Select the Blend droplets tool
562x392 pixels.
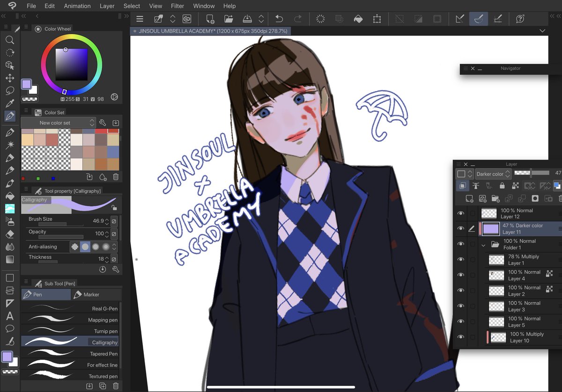(x=10, y=247)
